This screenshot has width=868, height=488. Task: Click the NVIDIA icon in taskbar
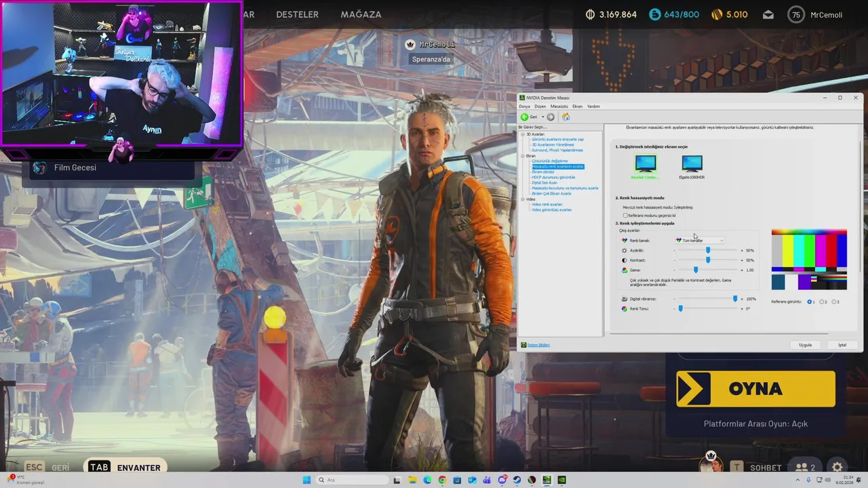[561, 480]
